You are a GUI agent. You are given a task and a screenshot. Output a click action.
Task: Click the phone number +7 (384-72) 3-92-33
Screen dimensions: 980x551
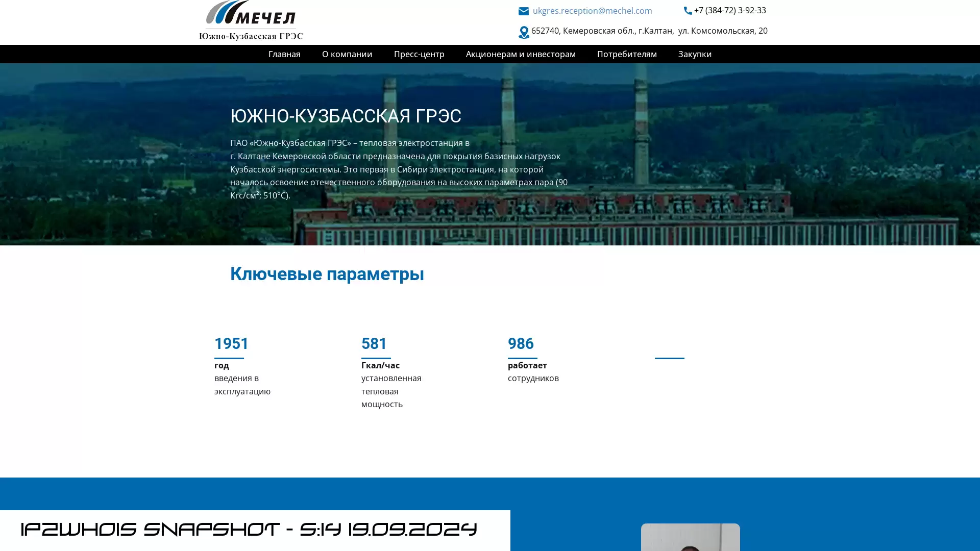730,10
